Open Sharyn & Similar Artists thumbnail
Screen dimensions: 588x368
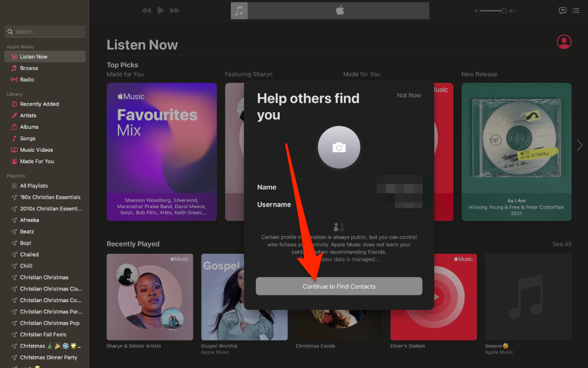click(x=150, y=297)
